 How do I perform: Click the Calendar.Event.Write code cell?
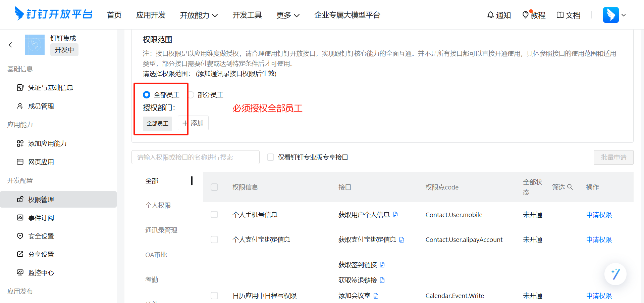454,296
